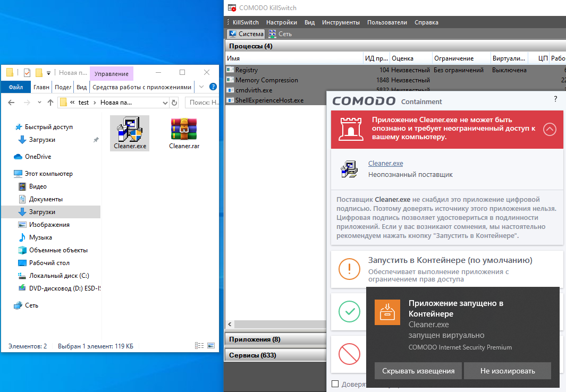Open the Настройки menu in KillSwitch
This screenshot has width=566, height=392.
point(282,22)
